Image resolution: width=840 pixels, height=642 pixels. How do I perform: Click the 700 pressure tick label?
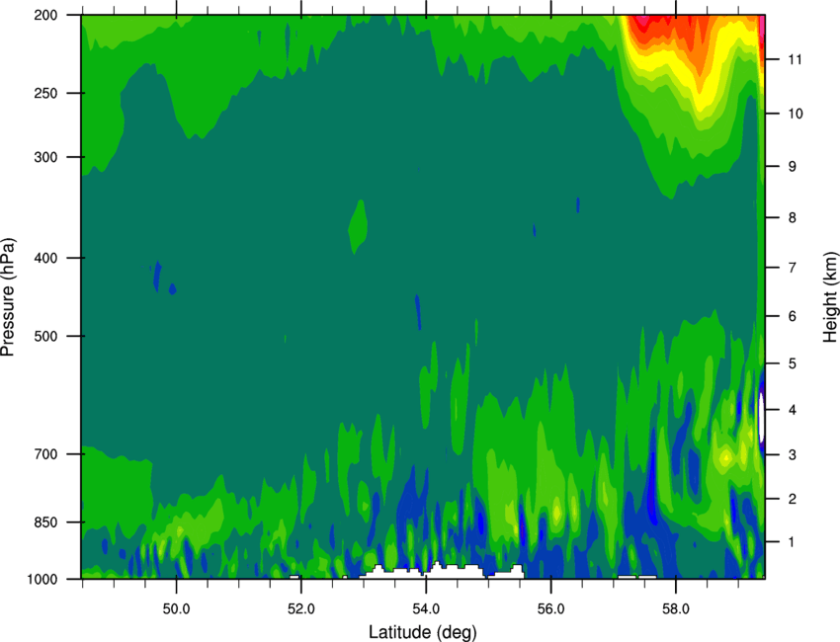(x=45, y=454)
